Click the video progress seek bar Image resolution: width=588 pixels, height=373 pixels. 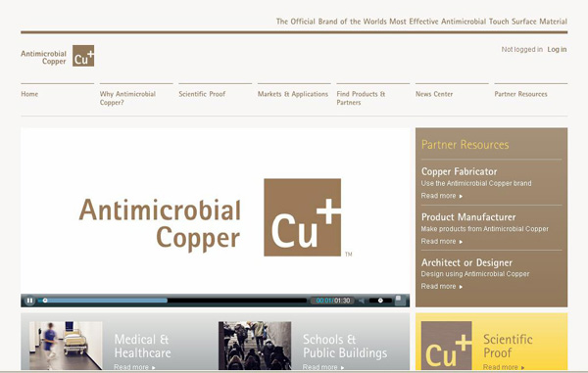[172, 301]
